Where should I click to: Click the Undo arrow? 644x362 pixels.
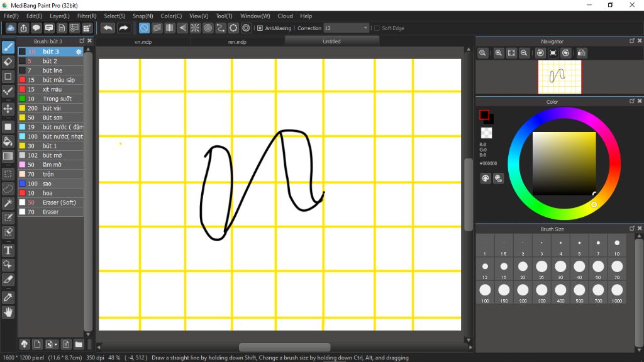pos(108,28)
